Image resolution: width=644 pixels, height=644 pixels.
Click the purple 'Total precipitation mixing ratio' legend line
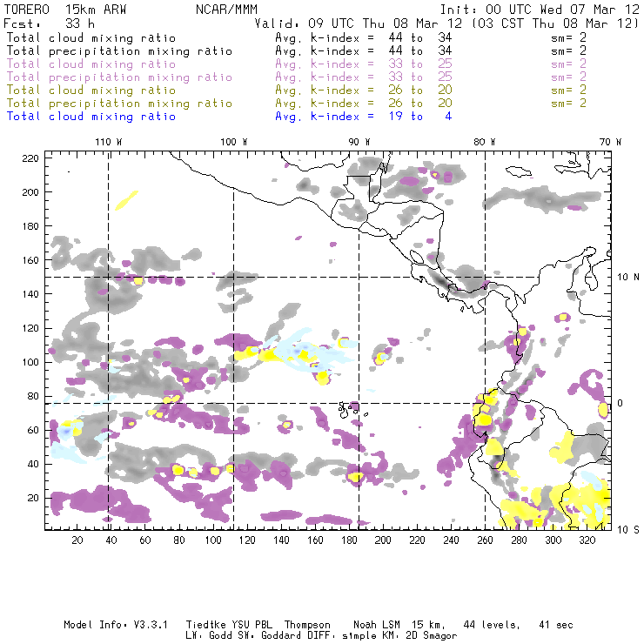point(119,77)
